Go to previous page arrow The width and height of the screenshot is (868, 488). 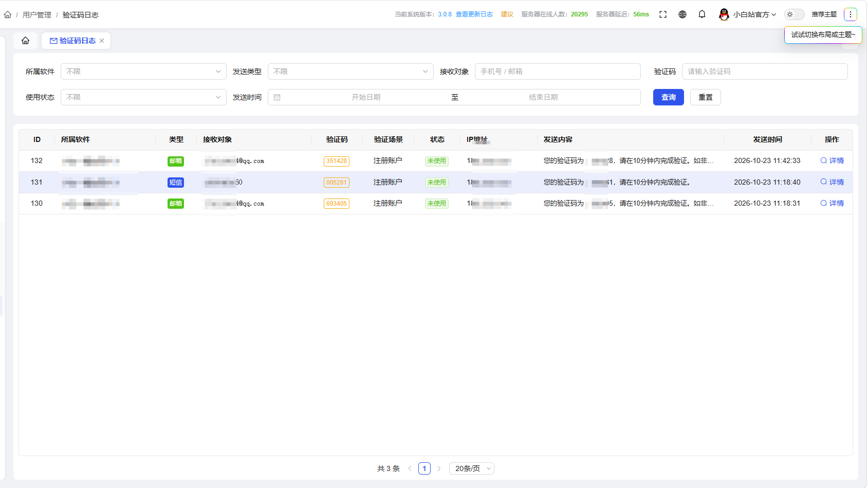[x=410, y=468]
